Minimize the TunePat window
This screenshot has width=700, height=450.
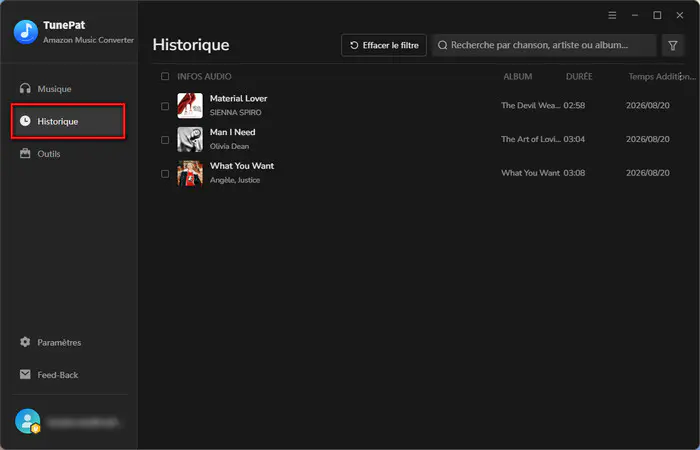(x=635, y=16)
